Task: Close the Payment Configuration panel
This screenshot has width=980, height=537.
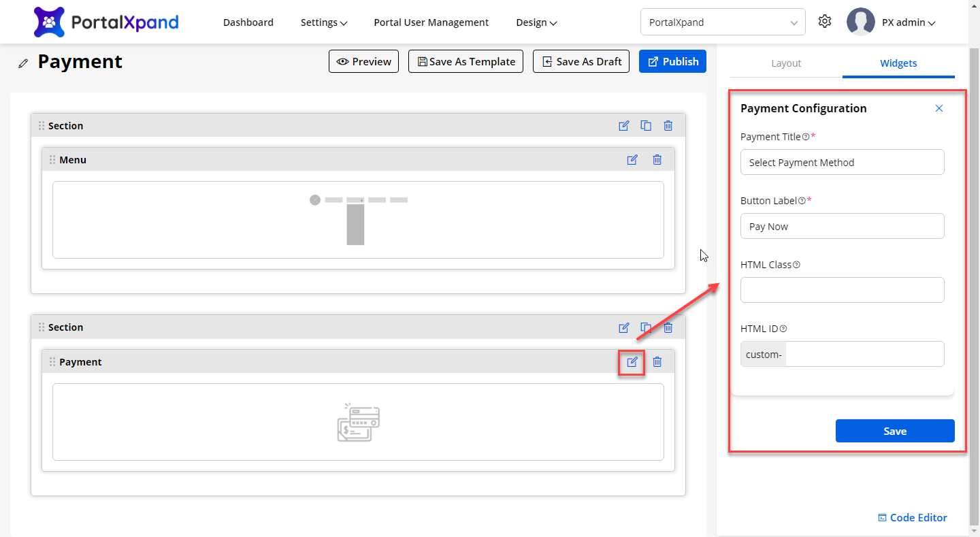Action: pos(939,108)
